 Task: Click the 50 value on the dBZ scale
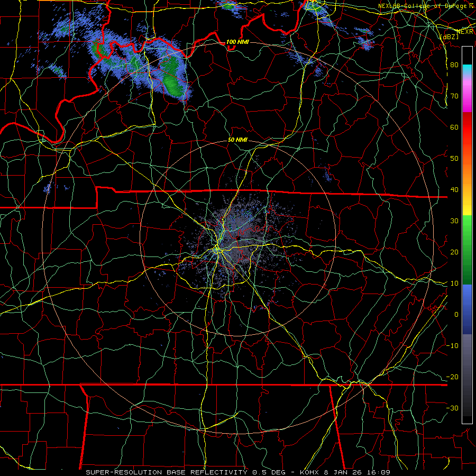454,159
